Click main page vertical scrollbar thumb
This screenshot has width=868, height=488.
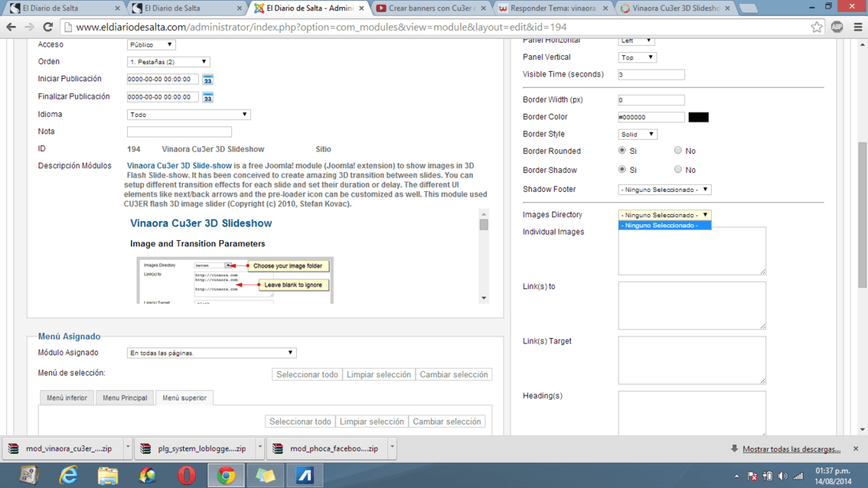coord(862,215)
